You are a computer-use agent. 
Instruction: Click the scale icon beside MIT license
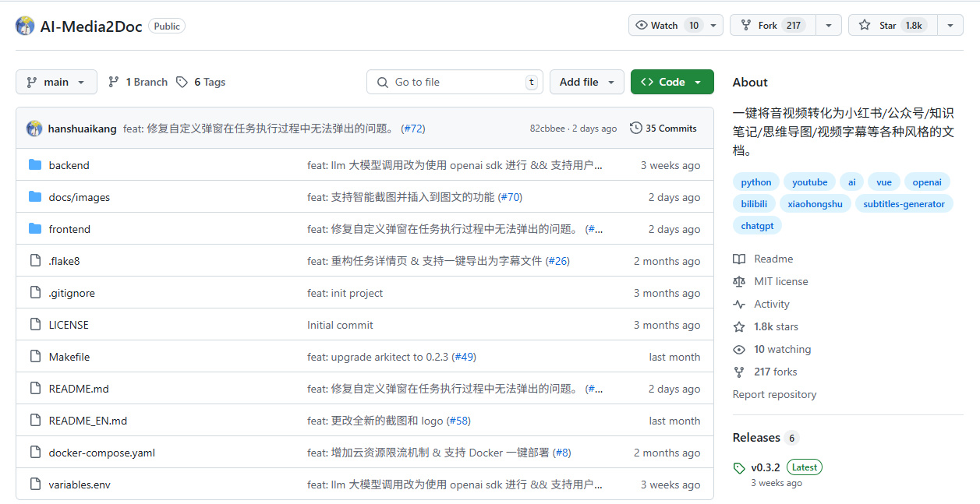pyautogui.click(x=739, y=282)
